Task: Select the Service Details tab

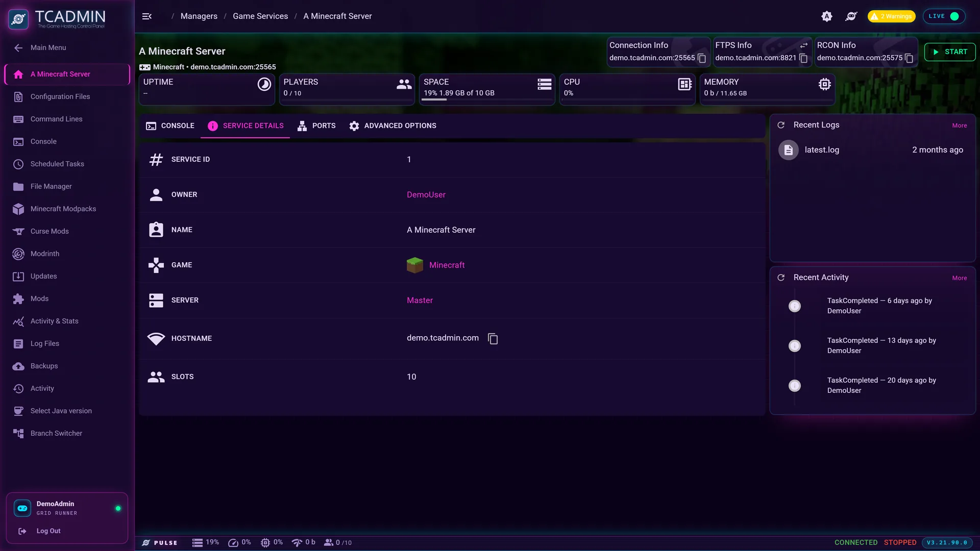Action: [246, 126]
